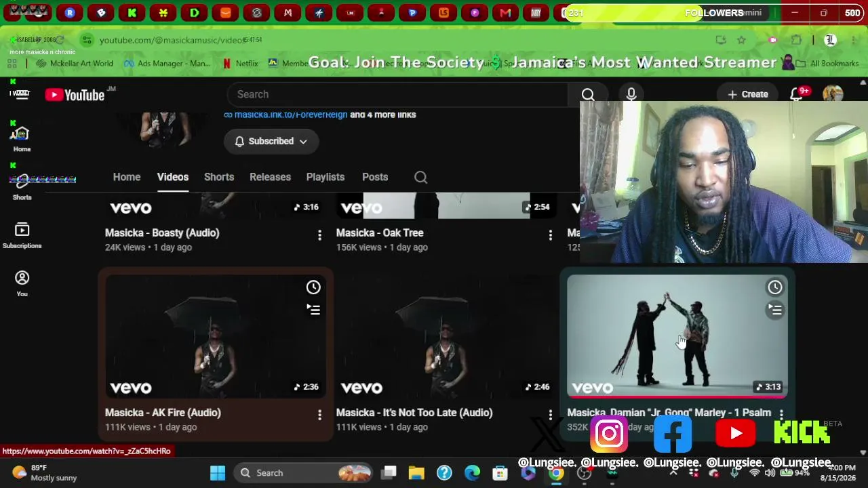Open Microsoft Store from the taskbar
This screenshot has height=488, width=868.
[500, 473]
